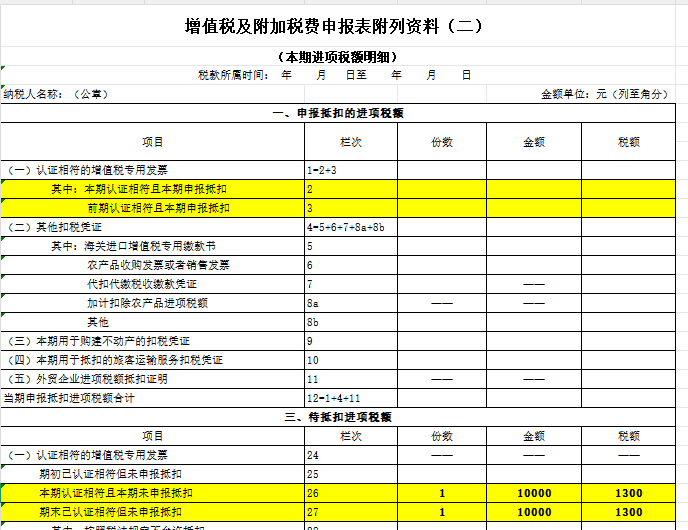688x530 pixels.
Task: Click the 纳税人名称：（公章） cell
Action: click(152, 94)
